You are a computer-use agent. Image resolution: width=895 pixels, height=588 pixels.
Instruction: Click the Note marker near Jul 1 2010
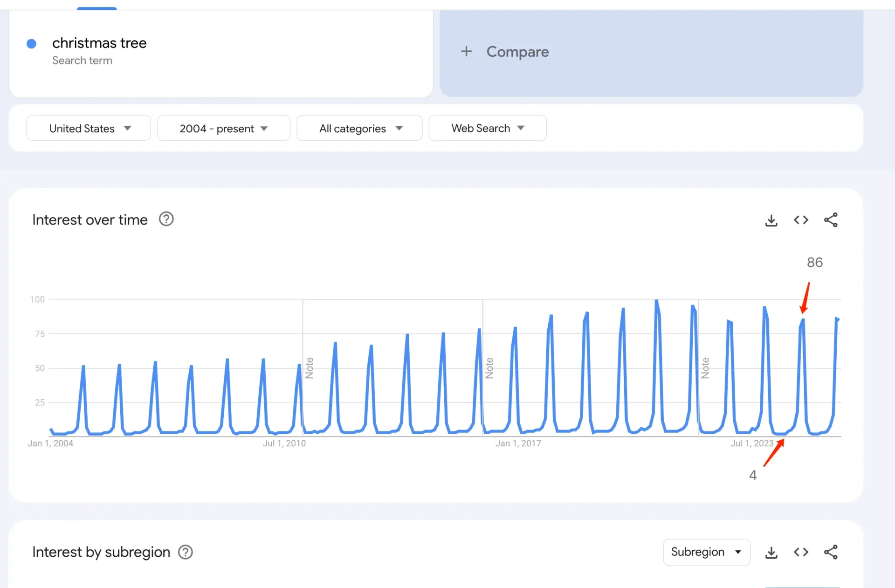[309, 367]
